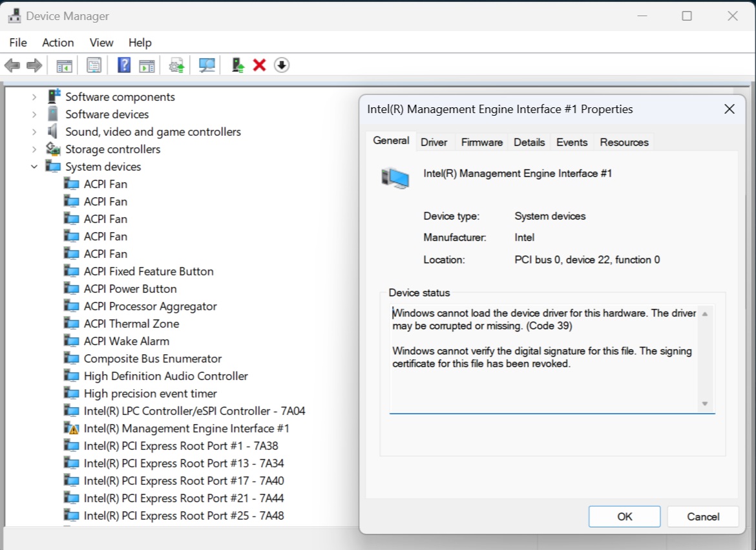Expand Sound, video and game controllers
The width and height of the screenshot is (756, 550).
pos(34,132)
